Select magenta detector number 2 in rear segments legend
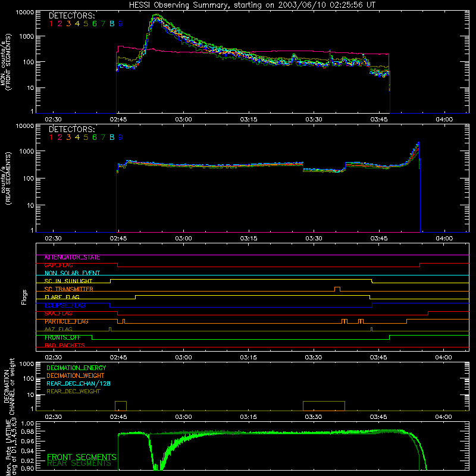 pyautogui.click(x=60, y=137)
